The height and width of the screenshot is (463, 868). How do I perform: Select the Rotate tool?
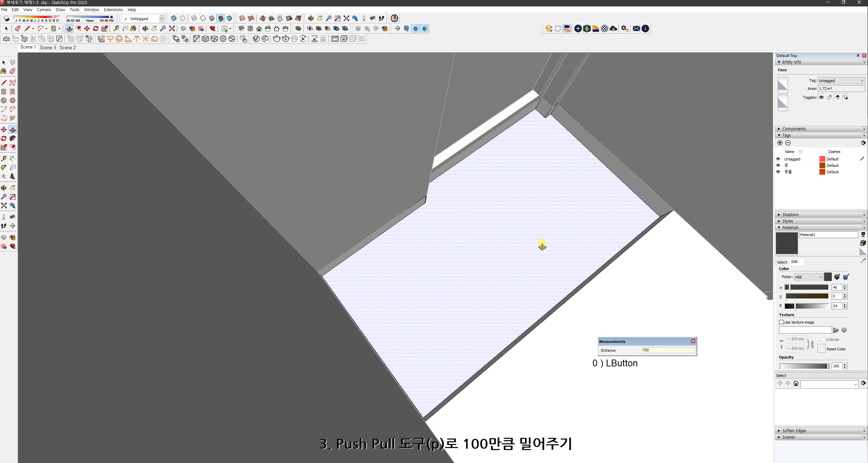tap(4, 138)
